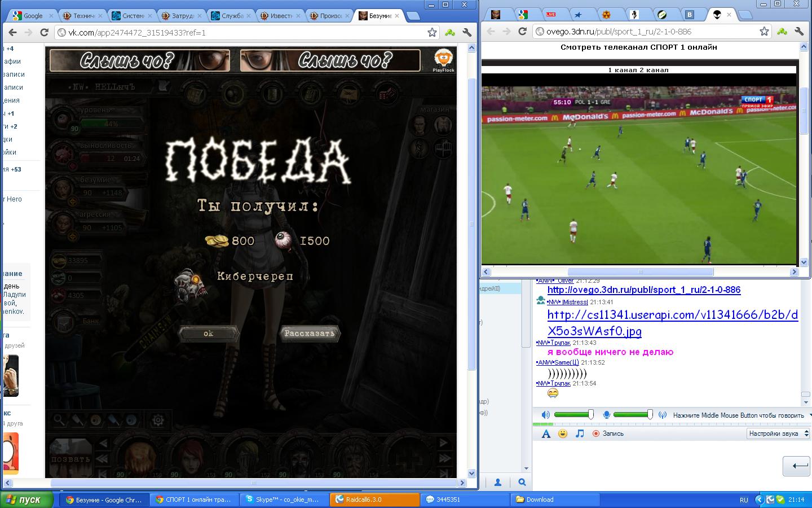812x508 pixels.
Task: Open the Download folder taskbar button
Action: pos(554,500)
